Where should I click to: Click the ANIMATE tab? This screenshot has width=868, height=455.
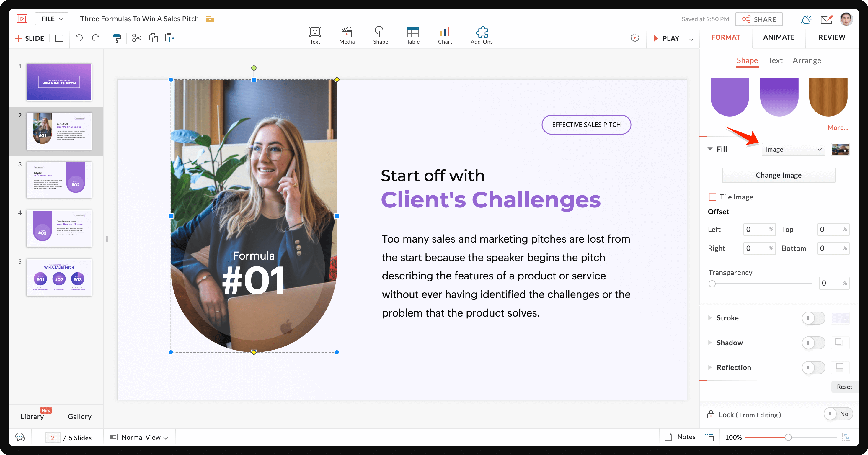coord(779,37)
